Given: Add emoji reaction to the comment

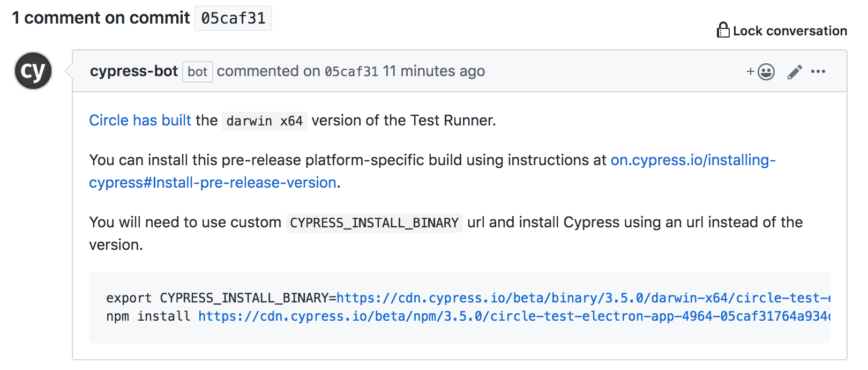Looking at the screenshot, I should point(760,71).
